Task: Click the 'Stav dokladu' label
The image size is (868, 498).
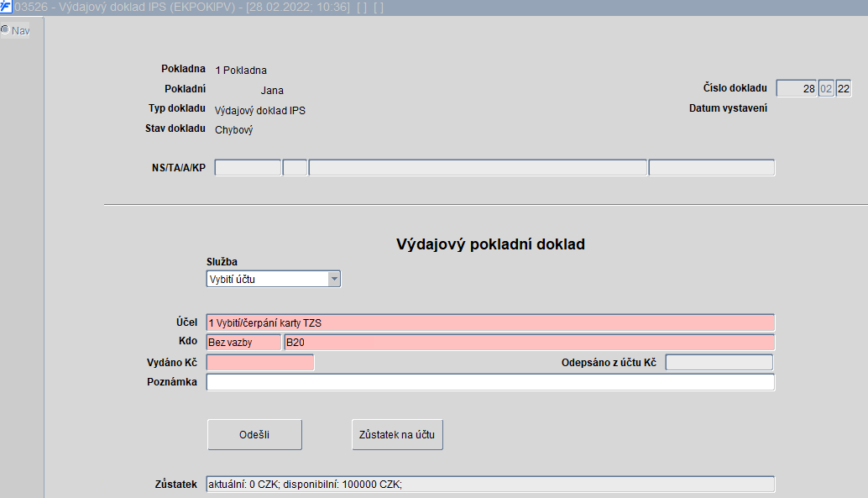Action: (x=175, y=128)
